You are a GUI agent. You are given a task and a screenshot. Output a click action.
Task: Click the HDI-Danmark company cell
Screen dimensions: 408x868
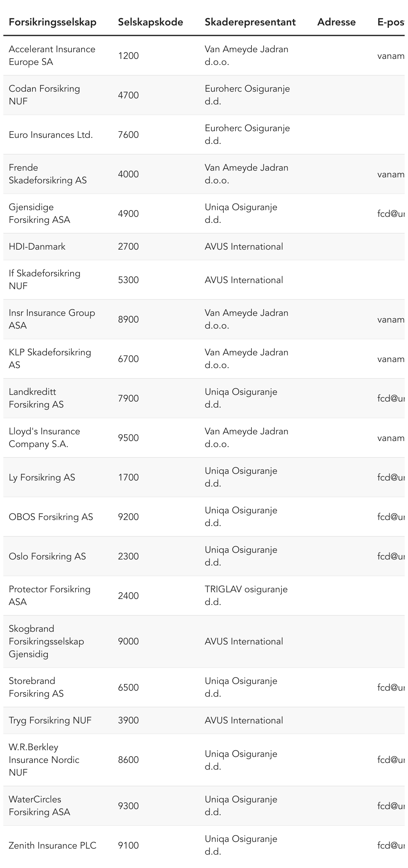pos(37,247)
